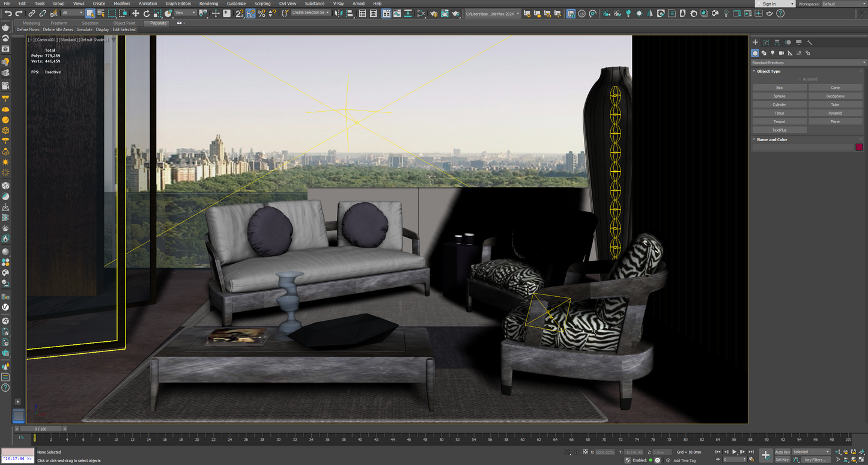Open the Key Filters dialog
This screenshot has width=868, height=465.
(815, 460)
